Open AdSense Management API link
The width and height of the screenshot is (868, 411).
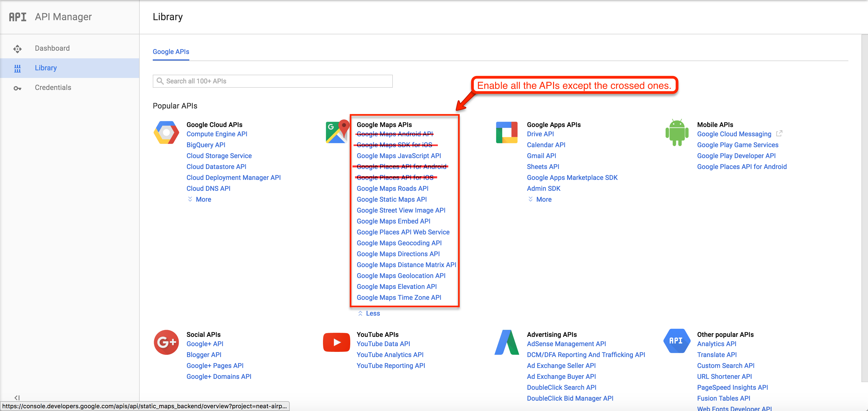[566, 344]
